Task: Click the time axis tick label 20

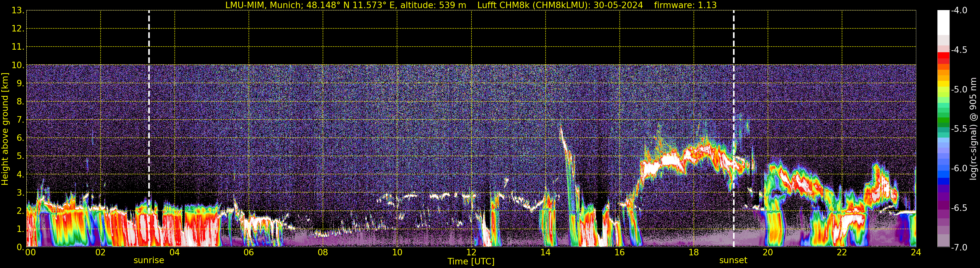Action: click(x=768, y=252)
